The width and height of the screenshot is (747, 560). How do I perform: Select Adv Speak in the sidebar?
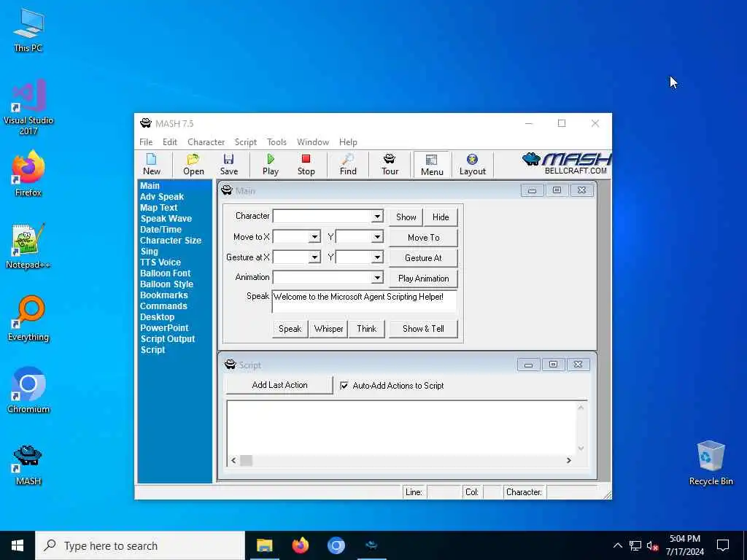click(x=161, y=197)
